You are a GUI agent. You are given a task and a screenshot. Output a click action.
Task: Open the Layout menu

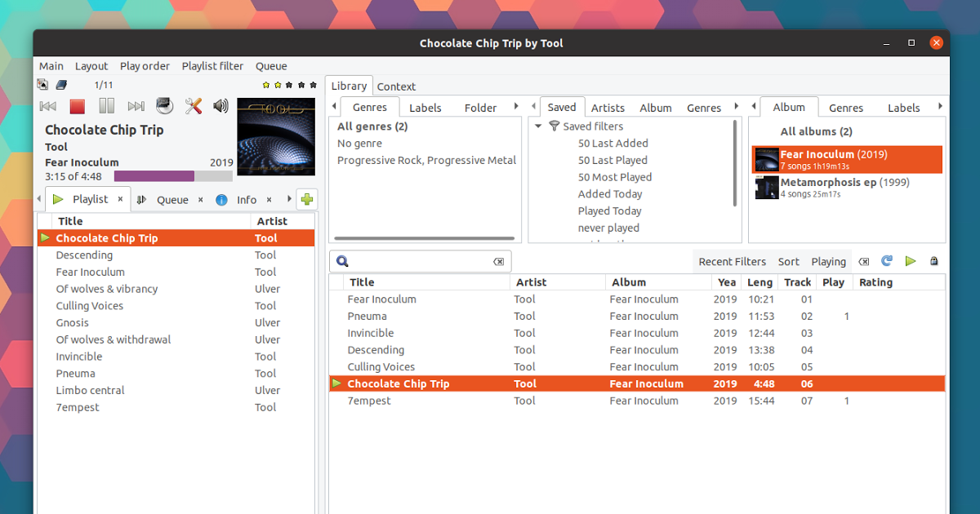click(91, 66)
